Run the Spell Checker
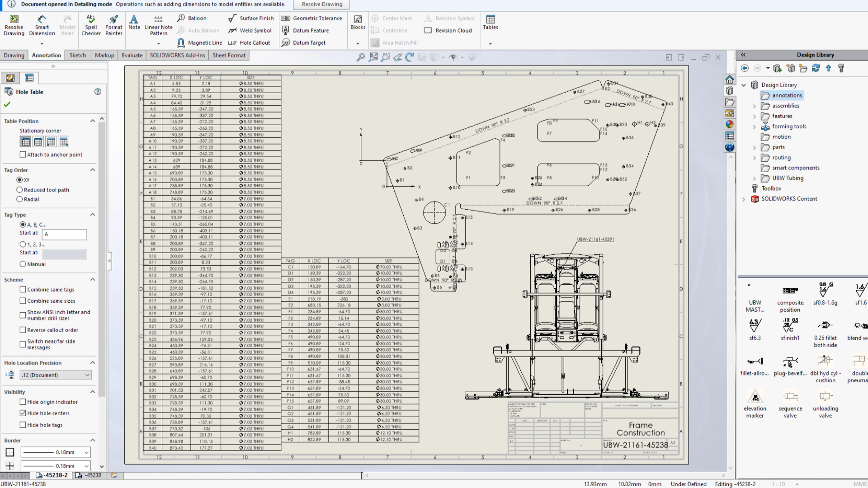This screenshot has height=488, width=868. coord(91,25)
